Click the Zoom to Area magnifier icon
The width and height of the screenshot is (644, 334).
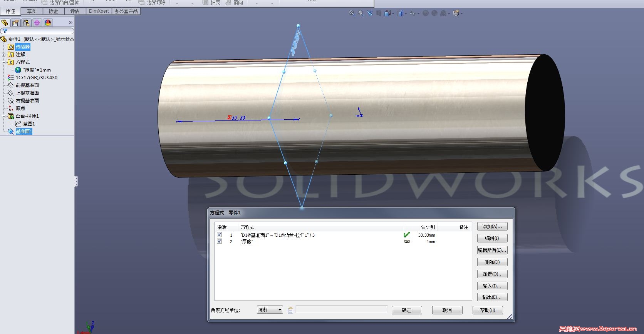361,13
